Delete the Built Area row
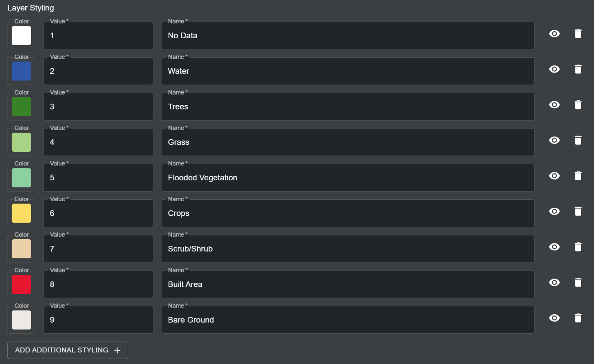 578,282
